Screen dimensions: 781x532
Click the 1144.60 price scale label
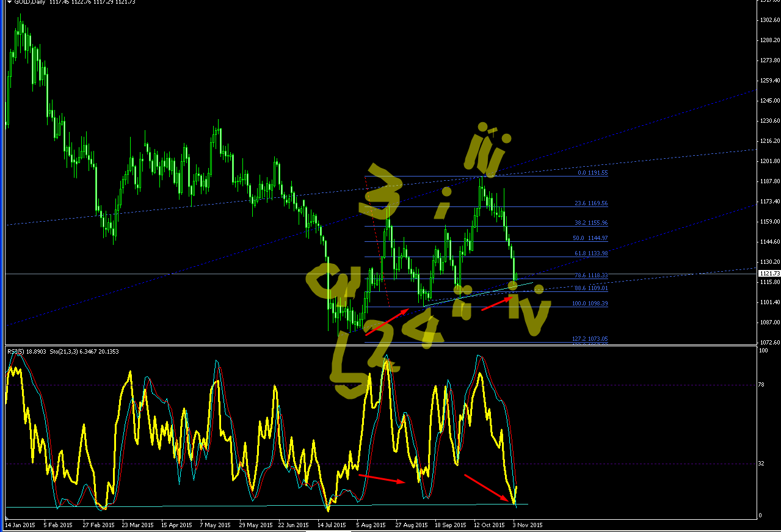pos(771,241)
